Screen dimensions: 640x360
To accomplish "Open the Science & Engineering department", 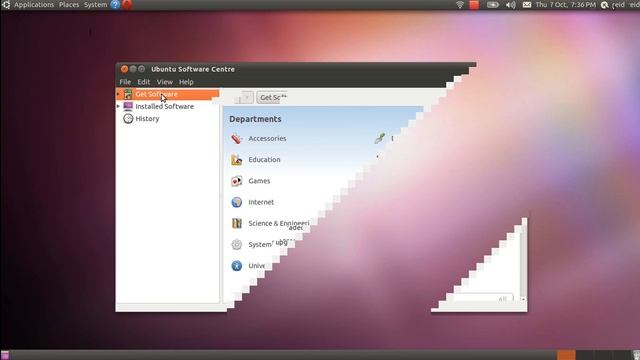I will [x=279, y=223].
